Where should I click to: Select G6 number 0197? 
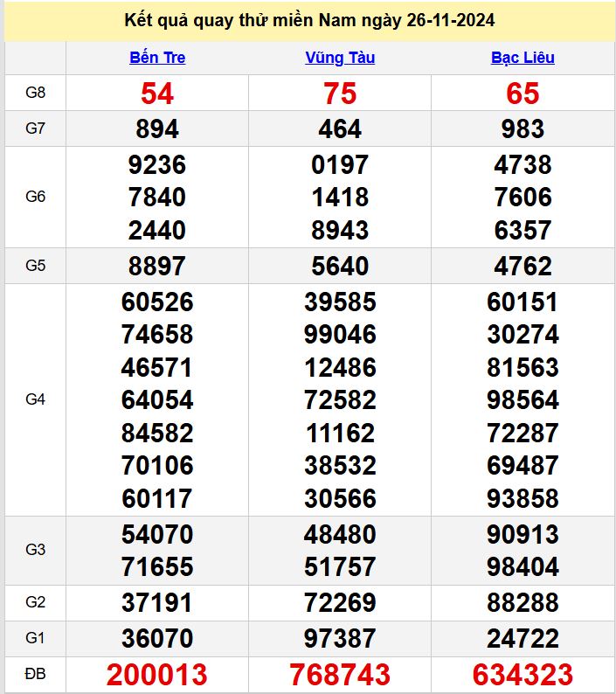(x=340, y=164)
